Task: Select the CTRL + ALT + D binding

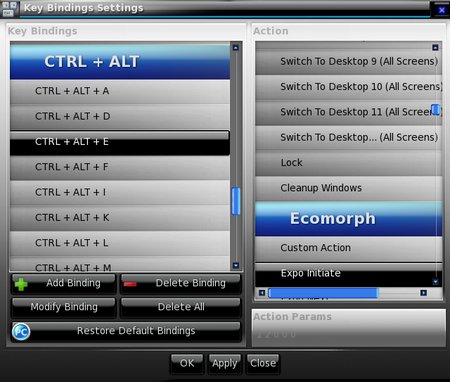Action: pos(120,117)
